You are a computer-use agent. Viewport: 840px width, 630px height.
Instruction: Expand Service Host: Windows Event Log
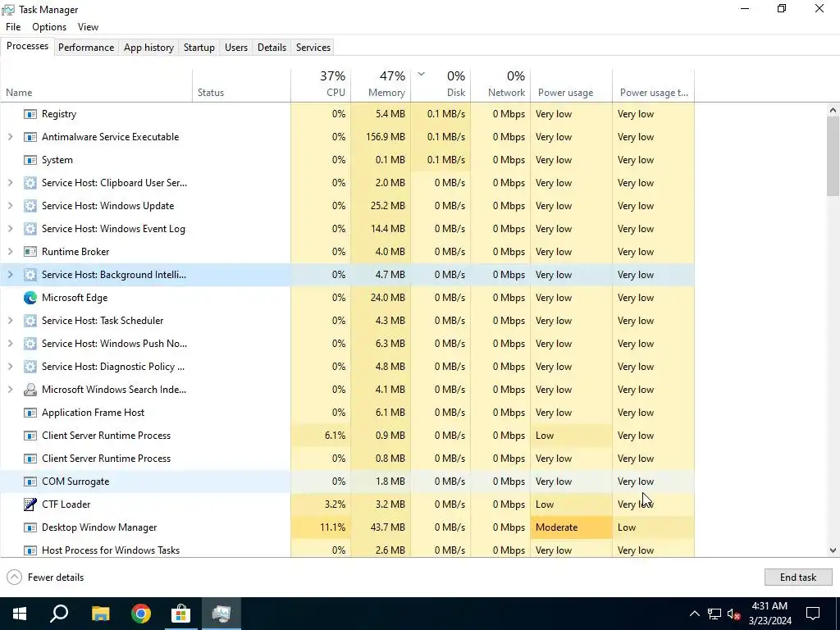[x=10, y=230]
